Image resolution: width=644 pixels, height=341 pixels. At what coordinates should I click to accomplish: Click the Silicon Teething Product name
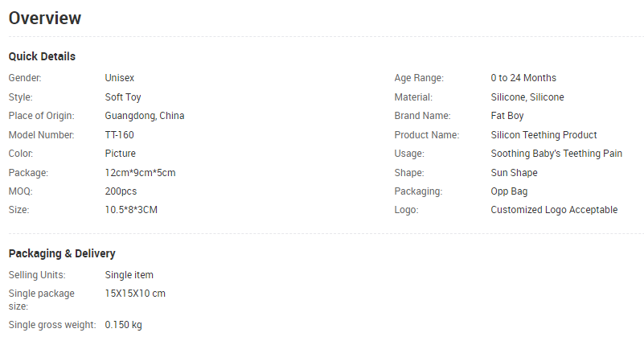point(544,135)
